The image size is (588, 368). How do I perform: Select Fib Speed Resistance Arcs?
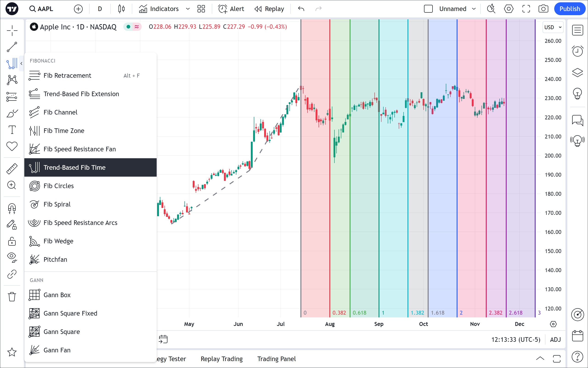tap(90, 223)
